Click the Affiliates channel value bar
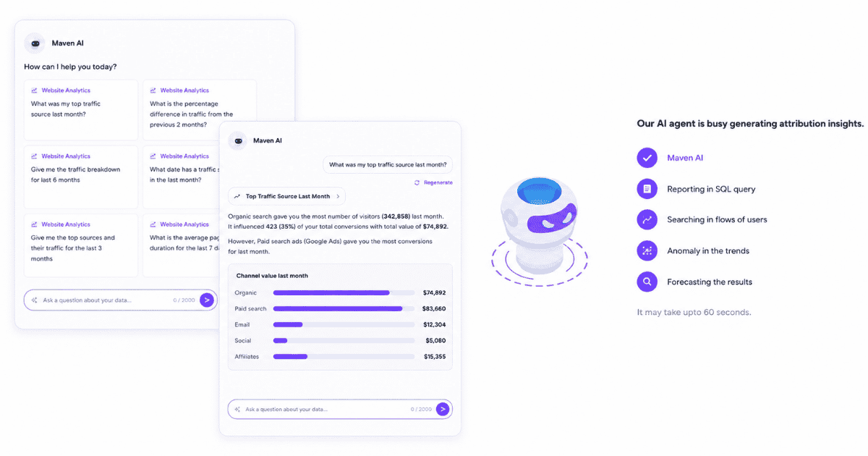 344,356
